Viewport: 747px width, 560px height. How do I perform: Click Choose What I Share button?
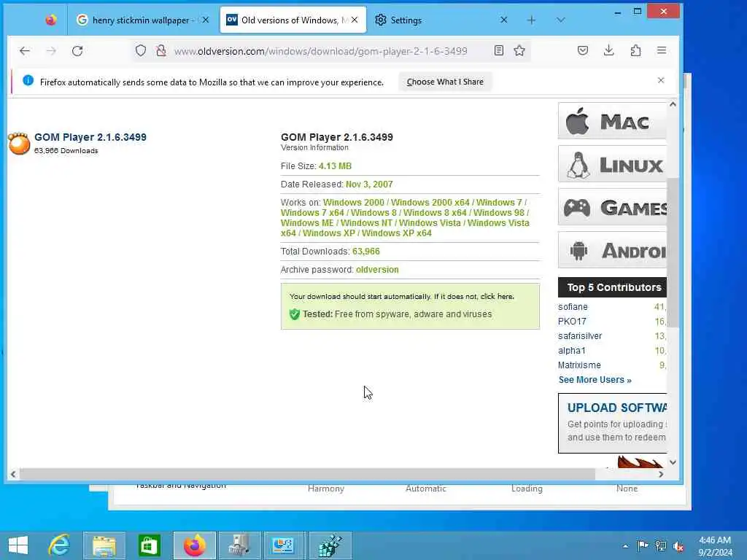(x=445, y=82)
